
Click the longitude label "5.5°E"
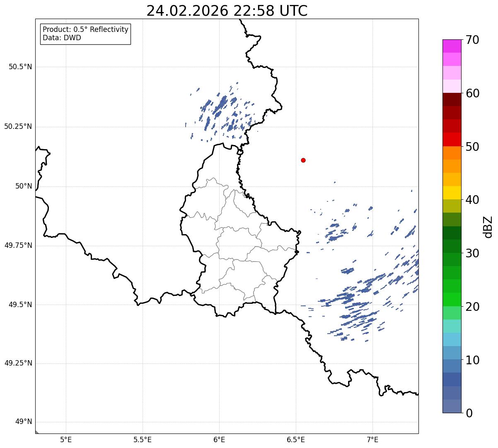(143, 440)
